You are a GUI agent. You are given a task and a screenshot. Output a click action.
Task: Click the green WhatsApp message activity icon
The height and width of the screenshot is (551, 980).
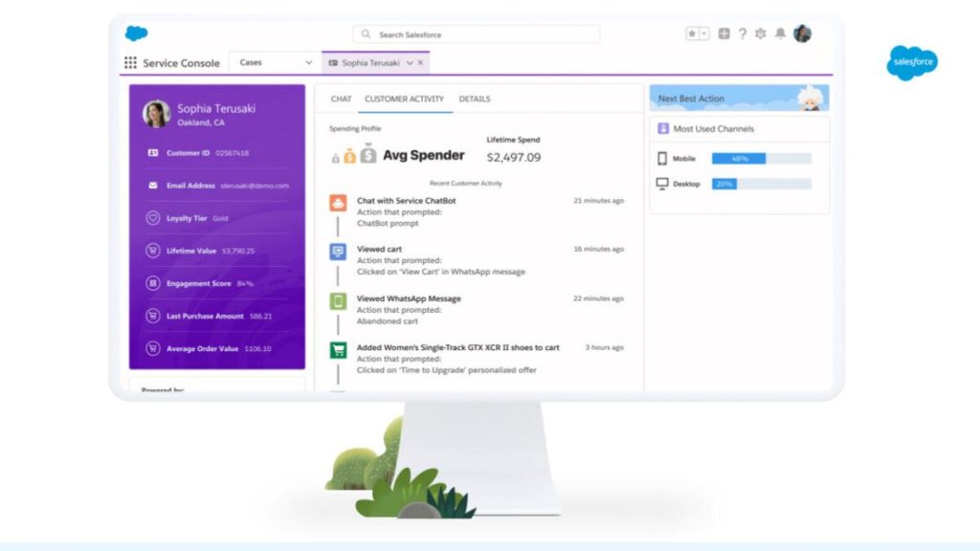[x=338, y=300]
